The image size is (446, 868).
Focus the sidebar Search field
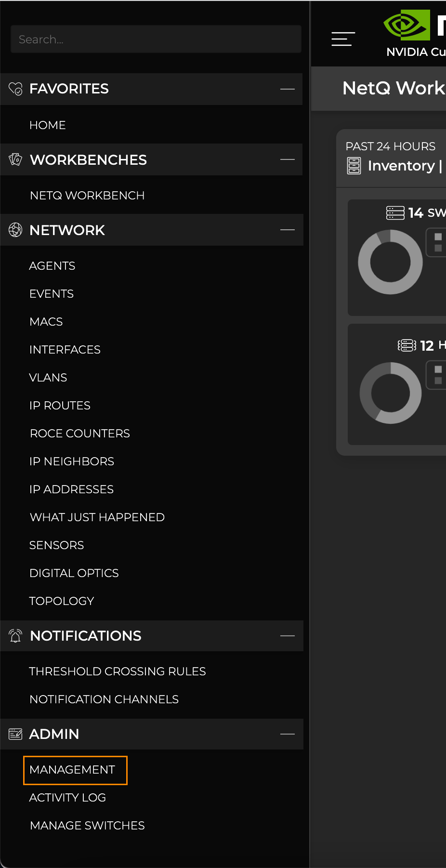(156, 39)
